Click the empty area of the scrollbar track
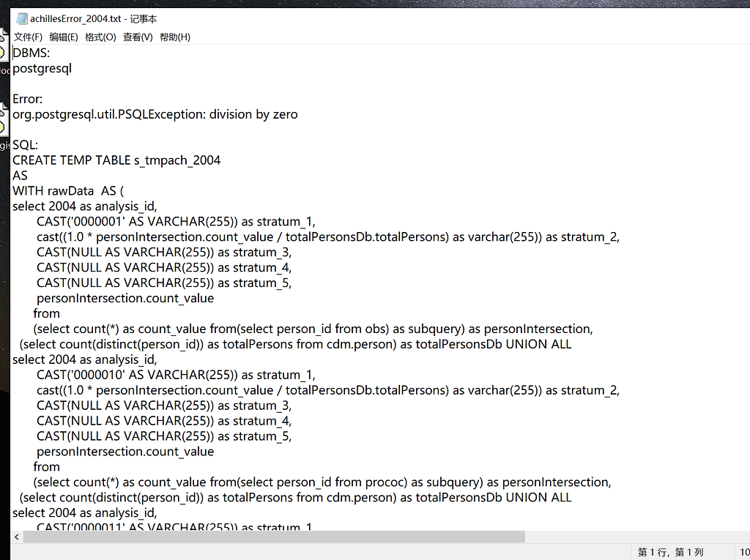 click(x=623, y=537)
